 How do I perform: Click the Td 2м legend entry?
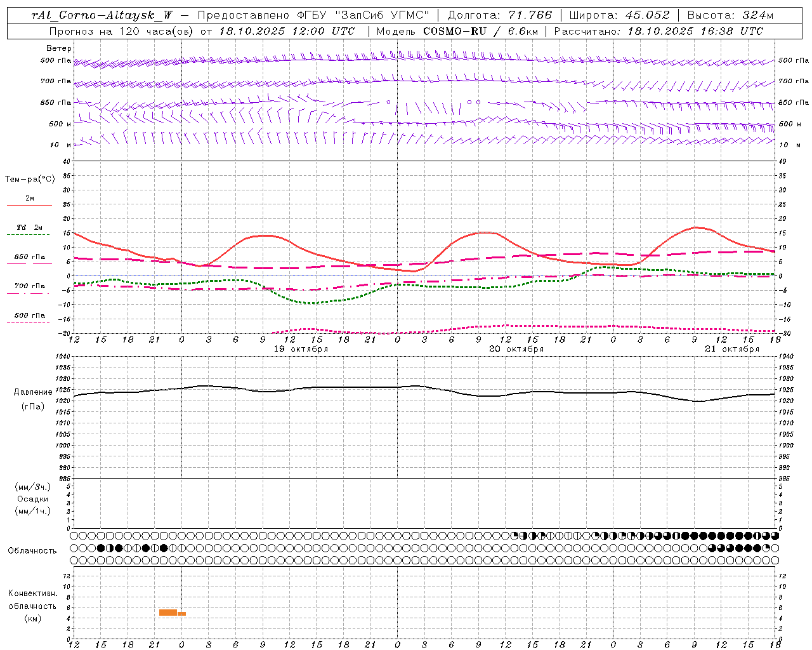(x=30, y=227)
